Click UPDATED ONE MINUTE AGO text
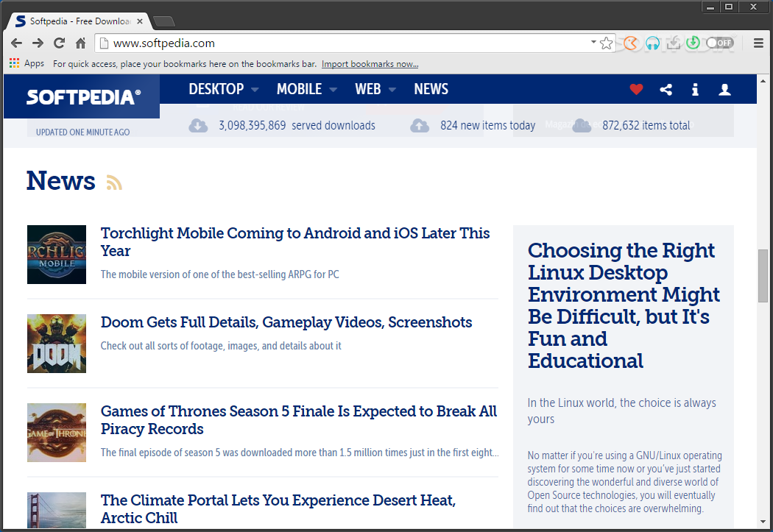 coord(82,132)
